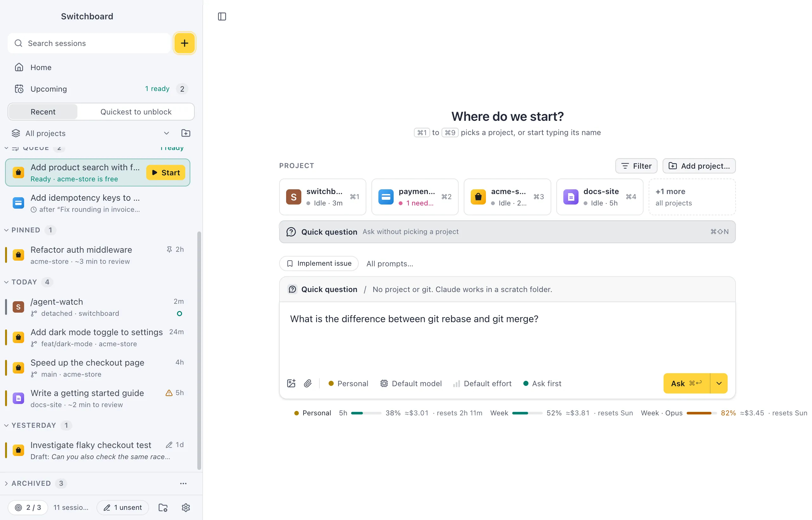This screenshot has height=520, width=812.
Task: Click the yellow new session plus button
Action: click(x=184, y=43)
